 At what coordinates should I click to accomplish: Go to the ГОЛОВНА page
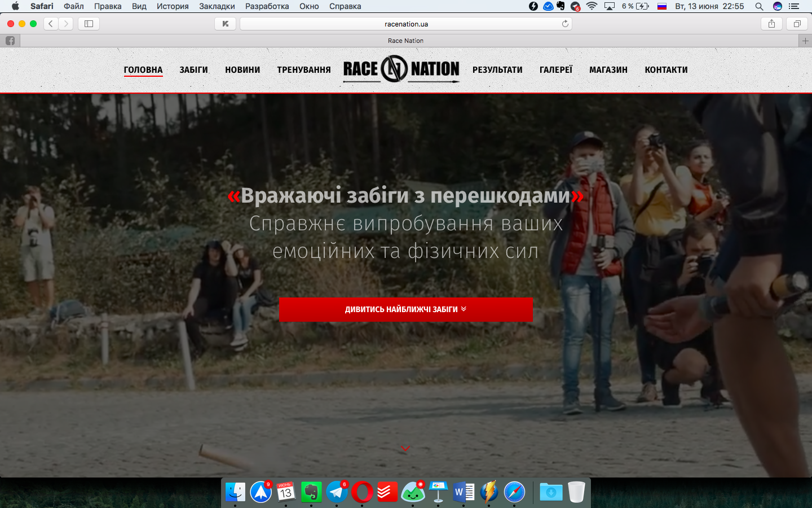click(x=143, y=70)
